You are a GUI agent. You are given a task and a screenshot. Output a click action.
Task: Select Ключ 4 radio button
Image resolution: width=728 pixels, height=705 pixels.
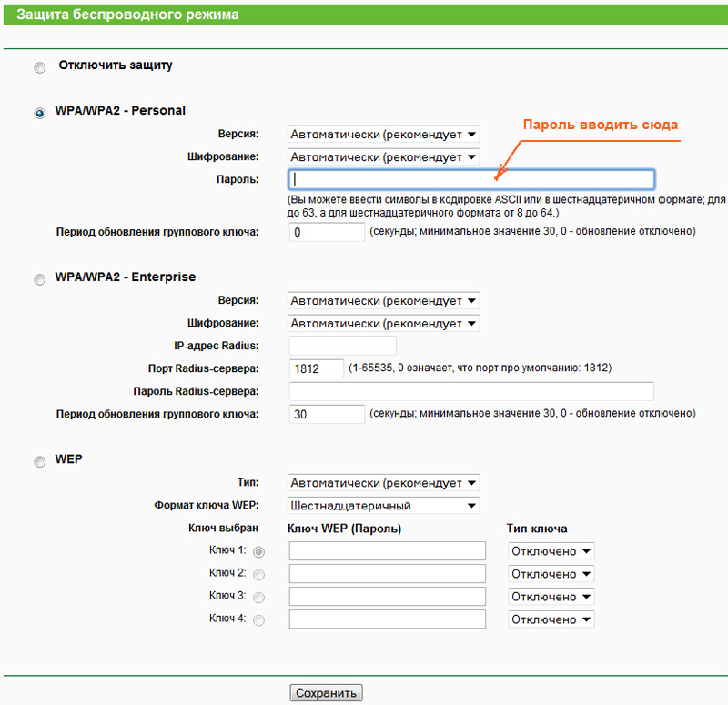pyautogui.click(x=258, y=620)
